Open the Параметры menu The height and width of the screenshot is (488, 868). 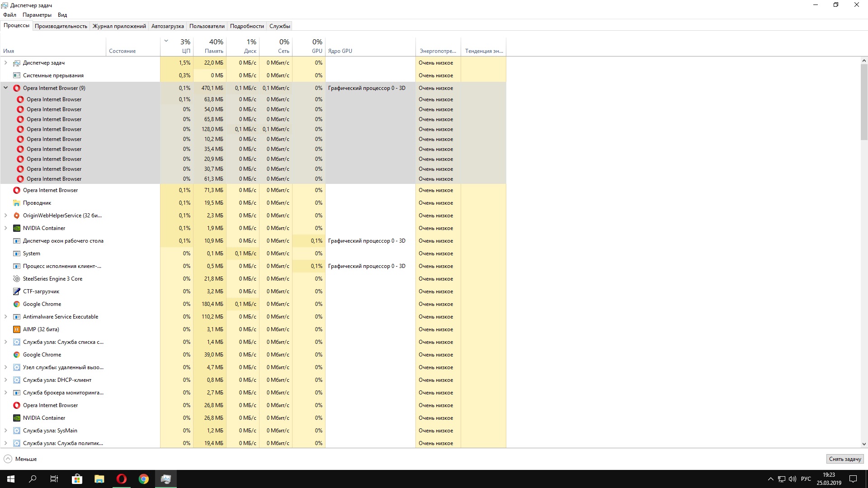[37, 15]
